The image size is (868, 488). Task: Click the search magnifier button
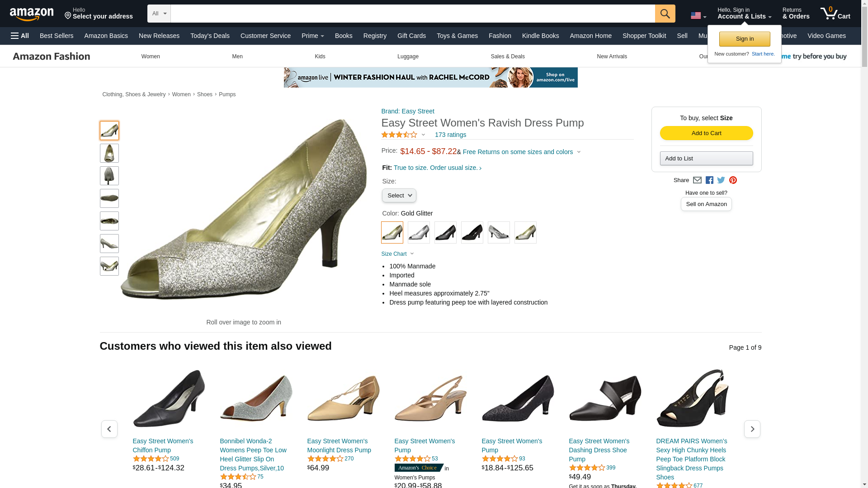[665, 14]
